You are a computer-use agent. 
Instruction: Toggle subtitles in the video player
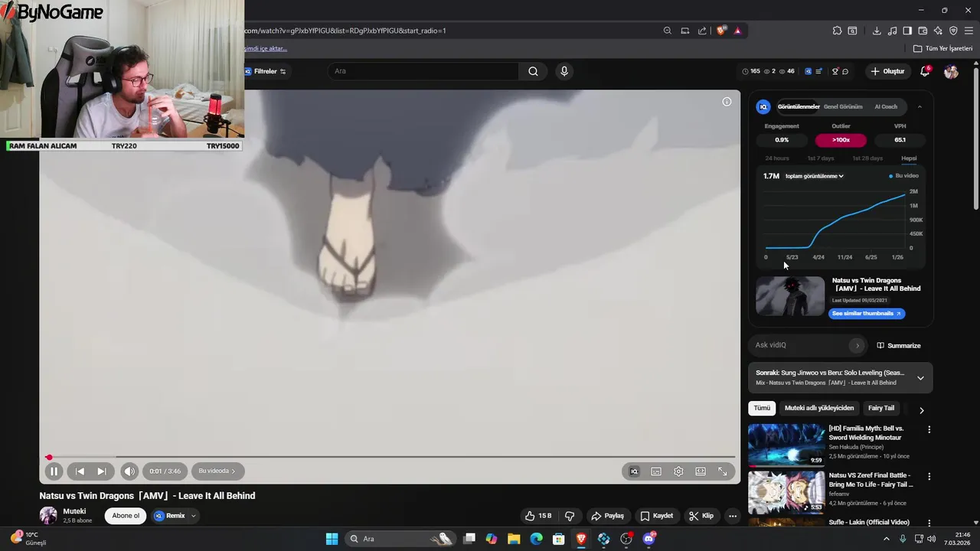click(656, 471)
